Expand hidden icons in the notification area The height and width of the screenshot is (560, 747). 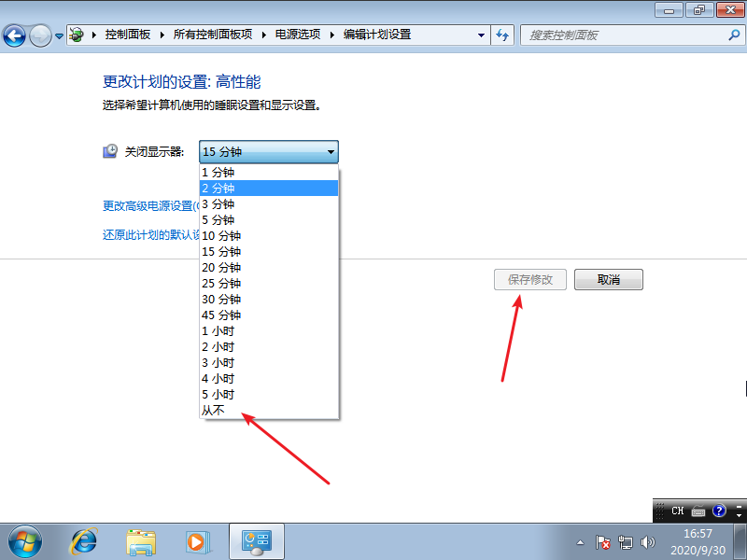(x=579, y=542)
